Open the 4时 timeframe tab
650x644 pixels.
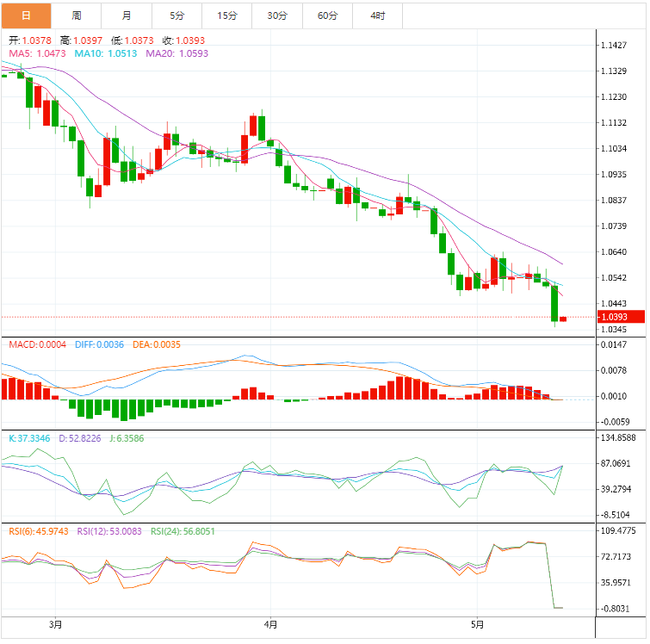[378, 15]
